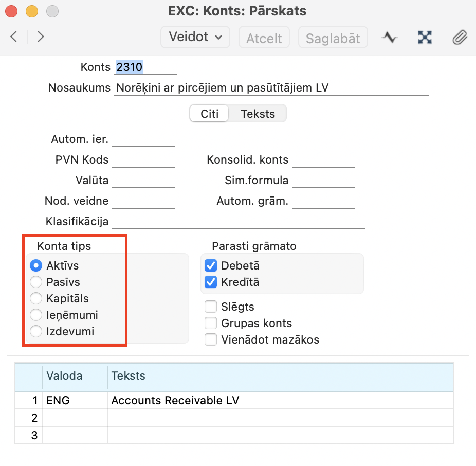Go to the next record arrow
This screenshot has height=466, width=476.
(x=41, y=37)
